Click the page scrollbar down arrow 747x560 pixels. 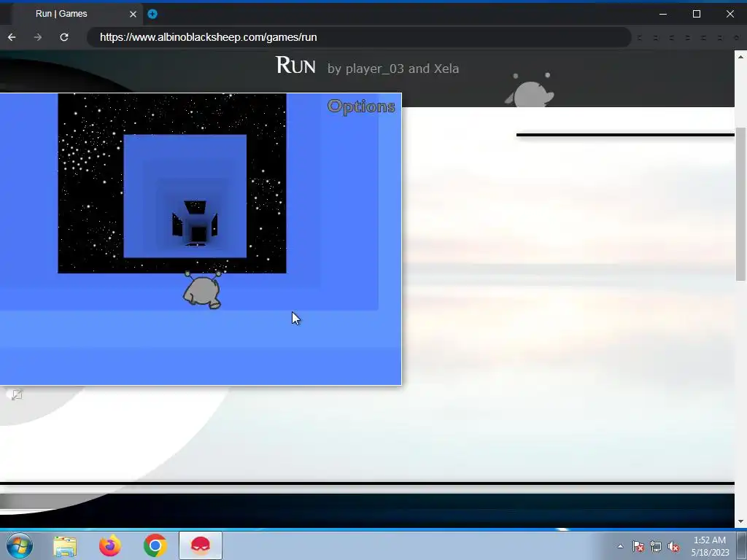(741, 521)
